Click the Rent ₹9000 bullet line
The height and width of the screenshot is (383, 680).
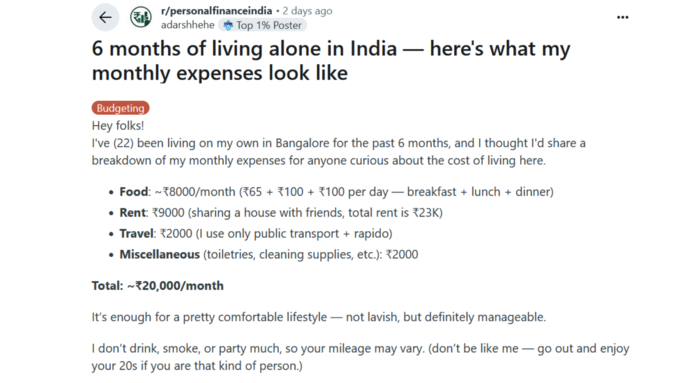281,213
